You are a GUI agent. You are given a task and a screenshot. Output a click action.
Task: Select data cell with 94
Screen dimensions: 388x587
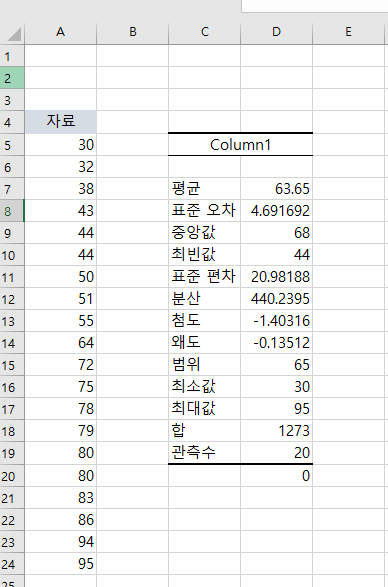click(61, 542)
